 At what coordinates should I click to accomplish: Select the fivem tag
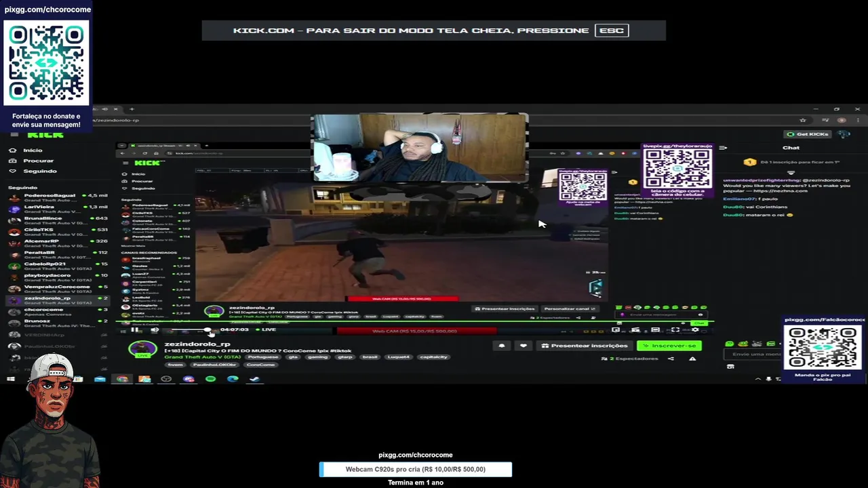[x=176, y=365]
